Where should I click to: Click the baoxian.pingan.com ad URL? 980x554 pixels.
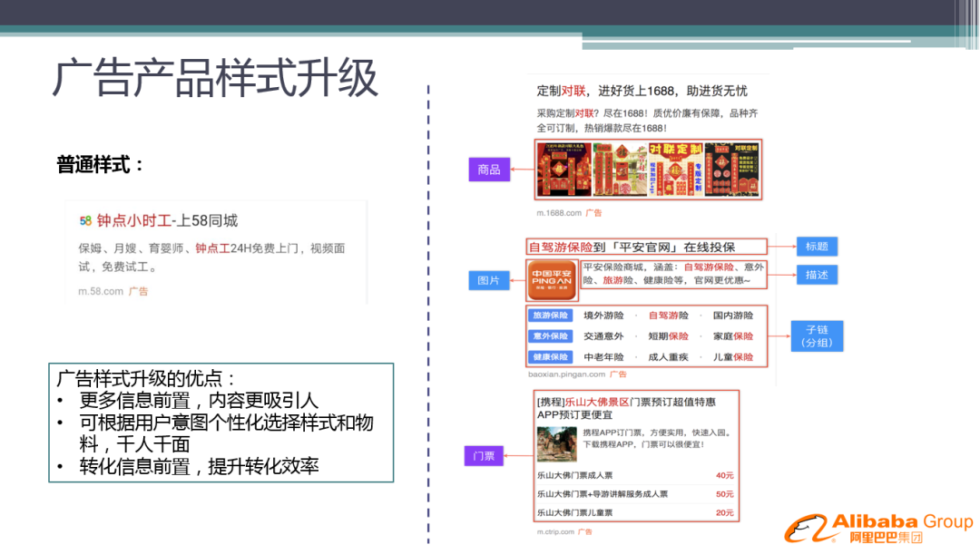pyautogui.click(x=566, y=374)
